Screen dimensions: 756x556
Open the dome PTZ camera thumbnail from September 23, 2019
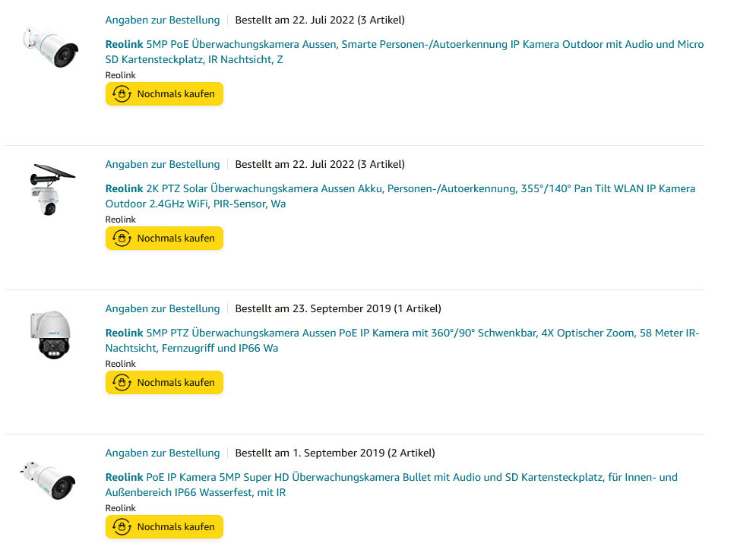pyautogui.click(x=51, y=334)
